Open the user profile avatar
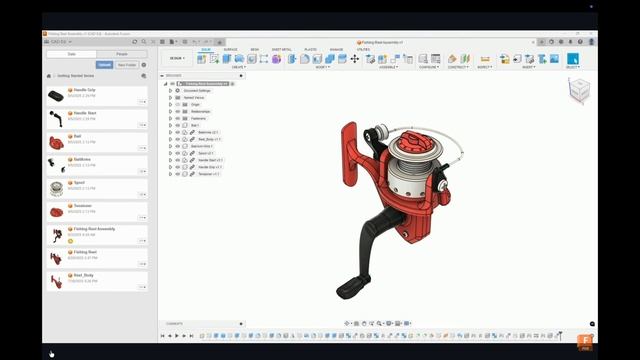The image size is (640, 360). click(x=591, y=42)
